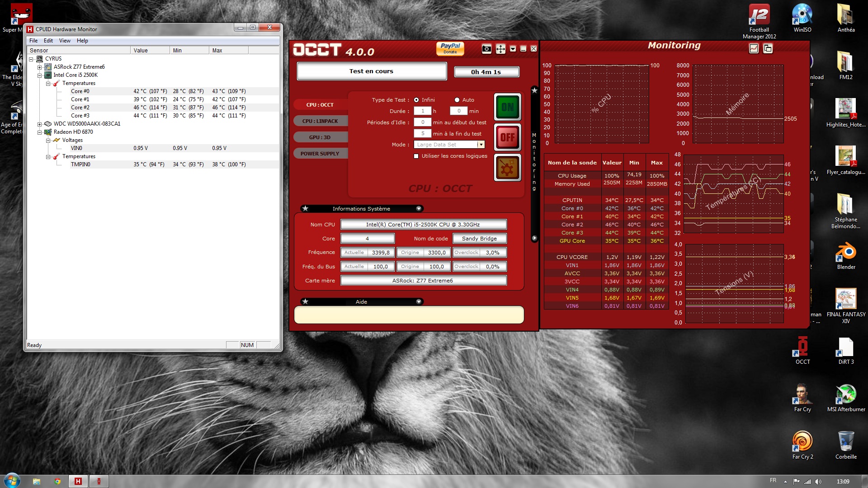Click the OCCT screenshot camera icon
The width and height of the screenshot is (868, 488).
486,49
